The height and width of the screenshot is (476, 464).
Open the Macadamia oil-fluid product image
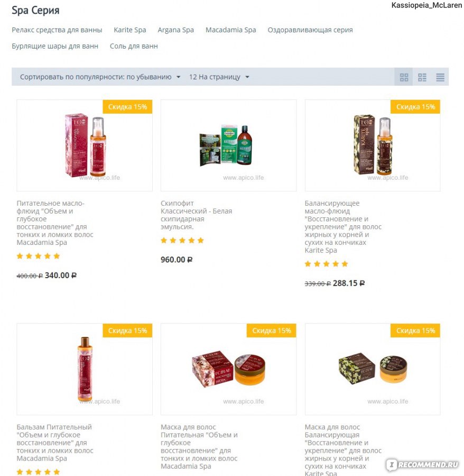(85, 145)
